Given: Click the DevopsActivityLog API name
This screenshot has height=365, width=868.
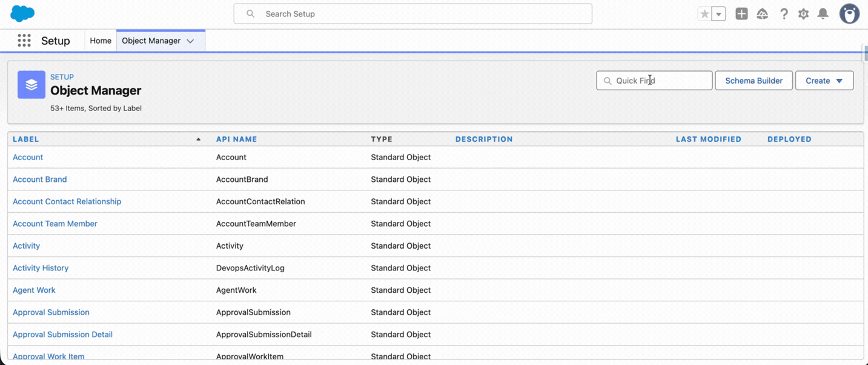Looking at the screenshot, I should click(250, 268).
